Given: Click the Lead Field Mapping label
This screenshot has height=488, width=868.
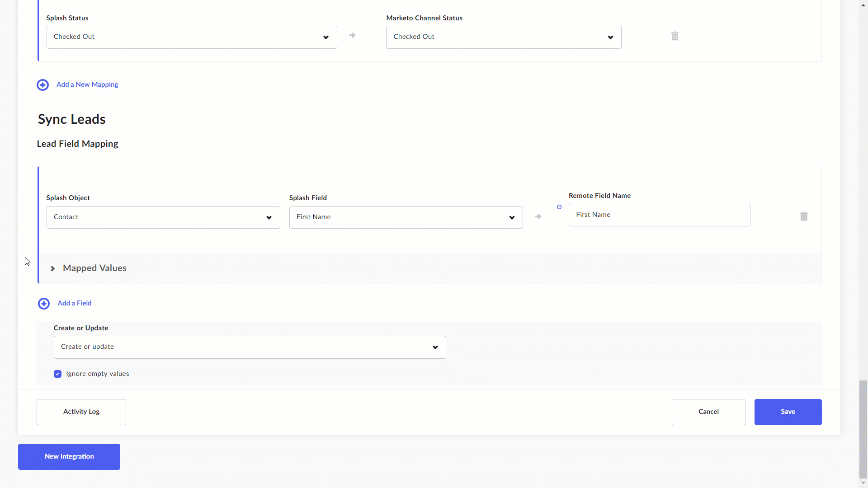Looking at the screenshot, I should pyautogui.click(x=78, y=144).
